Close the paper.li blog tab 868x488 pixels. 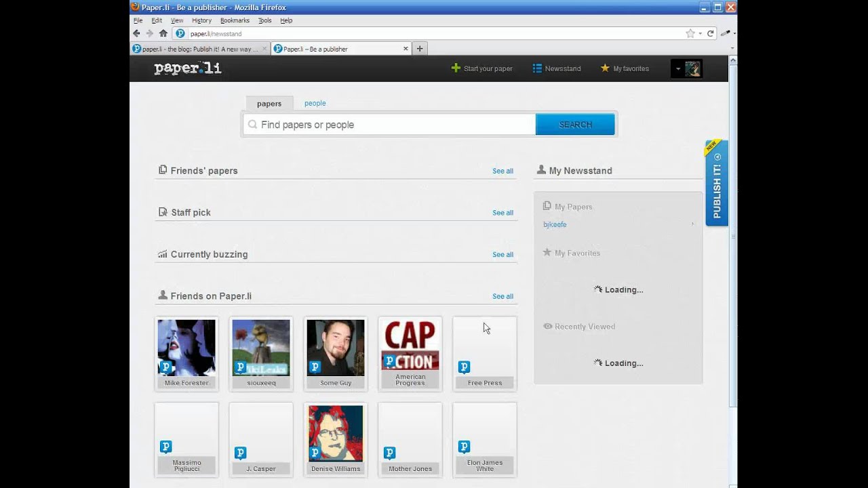[264, 49]
